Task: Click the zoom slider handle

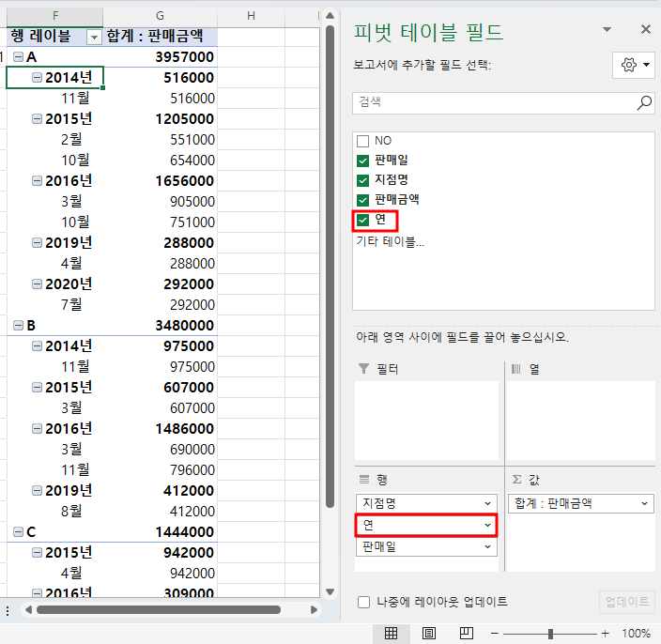Action: point(550,634)
